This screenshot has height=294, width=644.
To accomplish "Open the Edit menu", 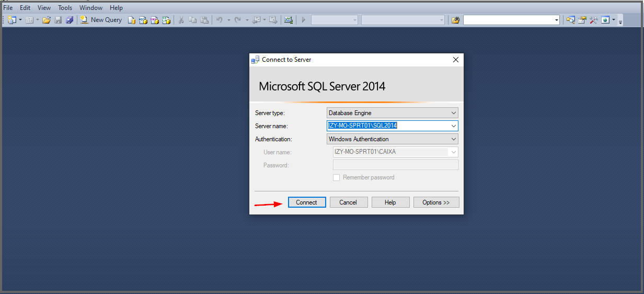I will coord(25,8).
